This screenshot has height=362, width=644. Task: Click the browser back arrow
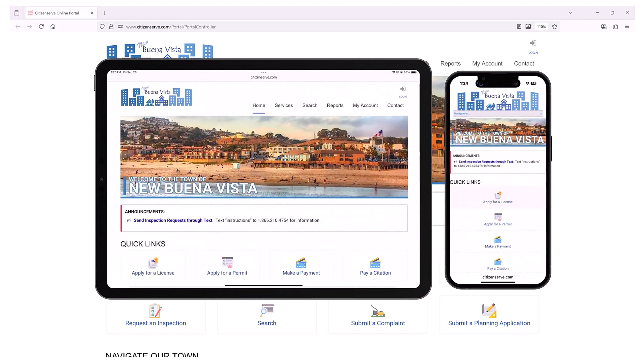[18, 27]
